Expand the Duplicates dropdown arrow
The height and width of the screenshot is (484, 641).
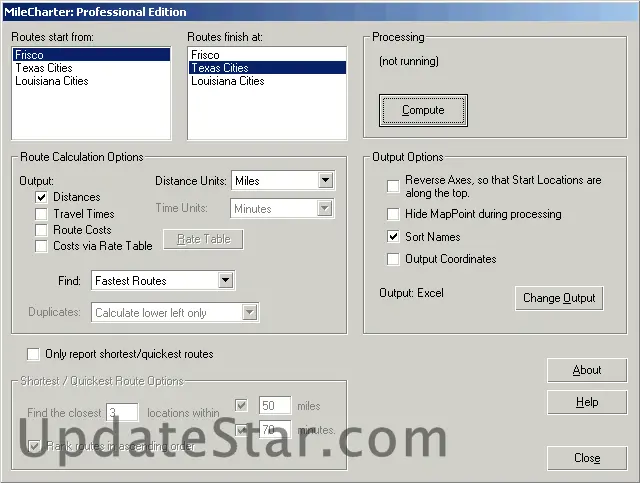point(249,312)
